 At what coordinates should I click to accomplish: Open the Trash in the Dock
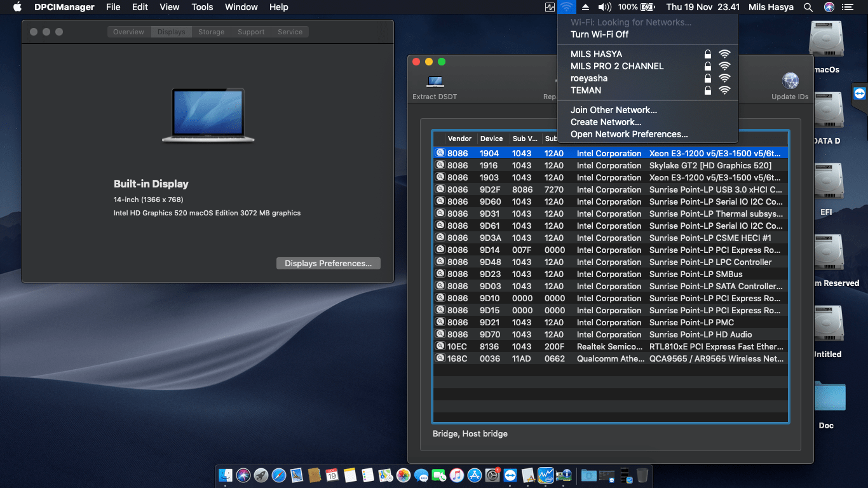pos(642,475)
